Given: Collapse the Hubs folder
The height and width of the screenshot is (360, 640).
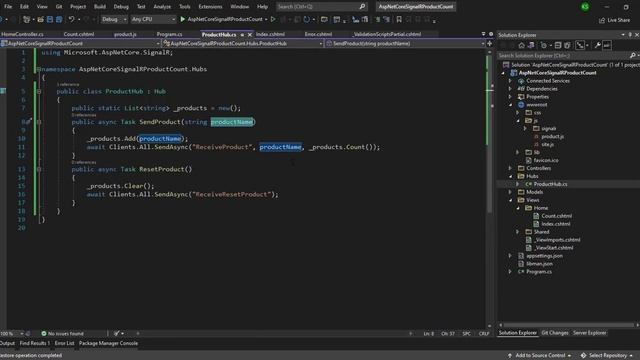Looking at the screenshot, I should click(510, 176).
